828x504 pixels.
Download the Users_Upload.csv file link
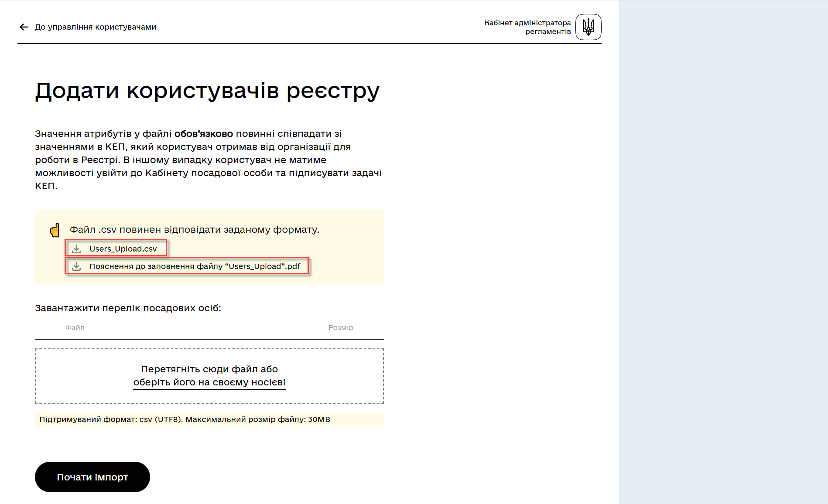pos(123,249)
